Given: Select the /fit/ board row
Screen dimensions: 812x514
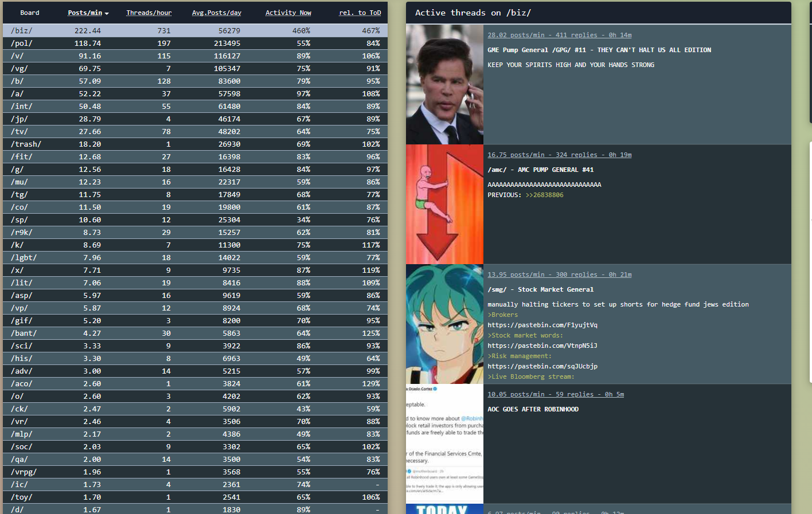Looking at the screenshot, I should tap(195, 156).
